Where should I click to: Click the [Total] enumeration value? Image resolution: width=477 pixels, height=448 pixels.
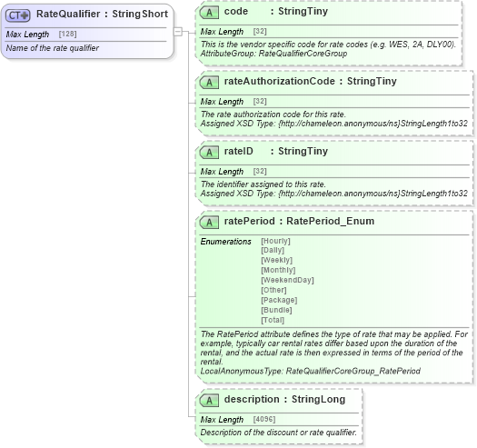pyautogui.click(x=273, y=320)
